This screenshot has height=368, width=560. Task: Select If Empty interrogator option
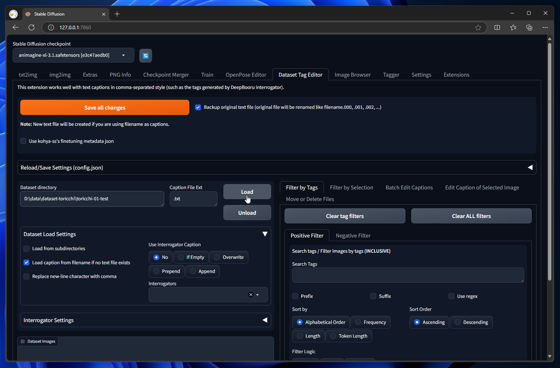(191, 257)
